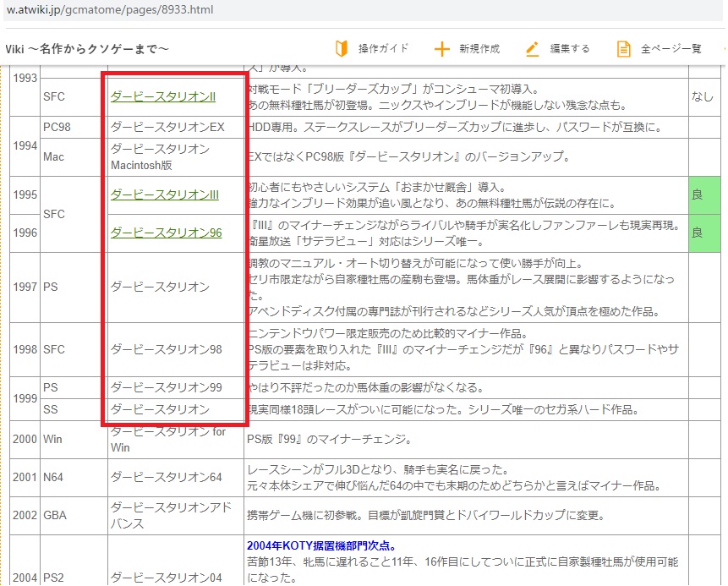Viewport: 728px width, 586px height.
Task: Click the ダービースタリオン Macintosh版 cell
Action: coord(176,157)
